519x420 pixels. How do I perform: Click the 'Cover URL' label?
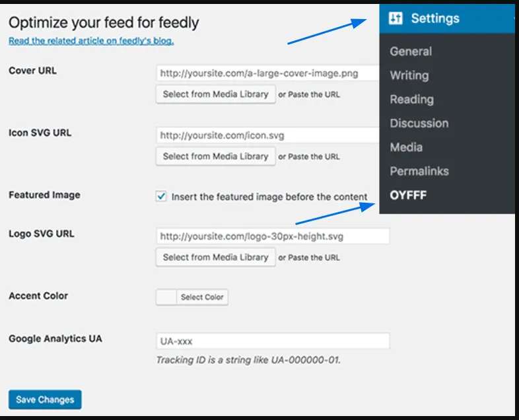pos(32,71)
